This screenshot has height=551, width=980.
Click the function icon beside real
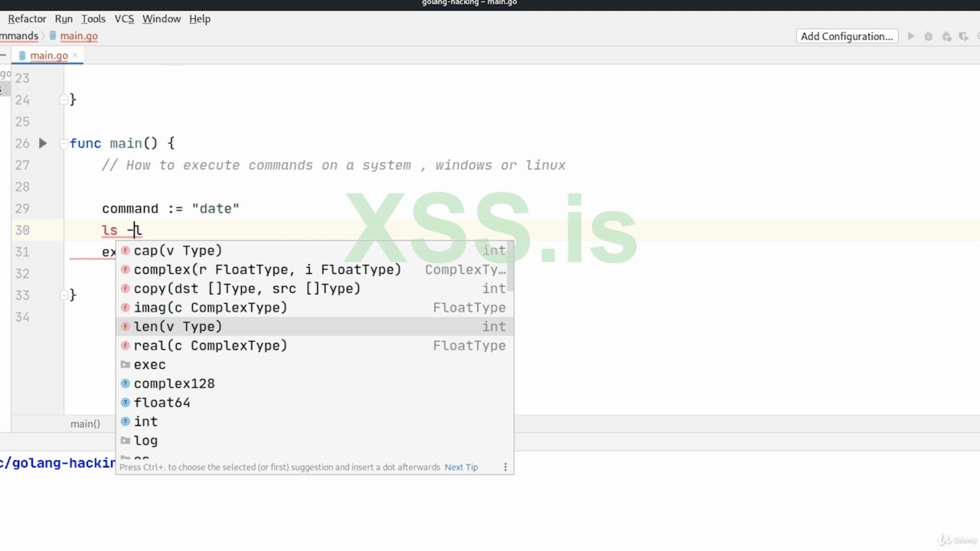coord(126,346)
